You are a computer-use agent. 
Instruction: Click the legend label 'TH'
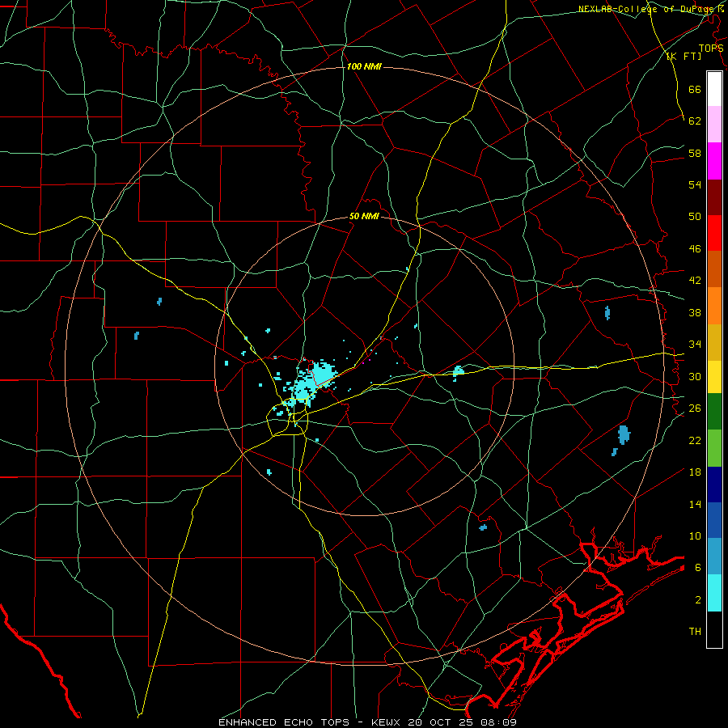tap(695, 632)
